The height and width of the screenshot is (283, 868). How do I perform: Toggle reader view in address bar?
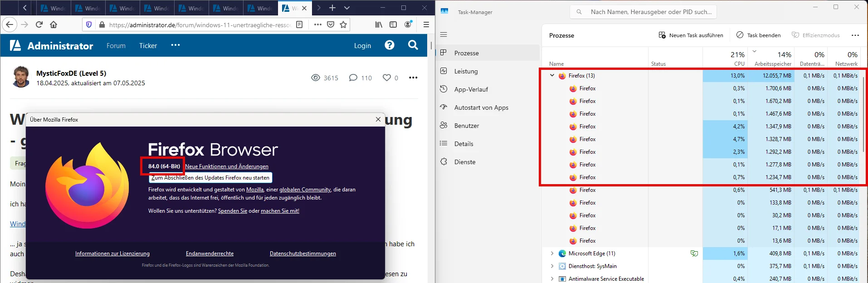299,25
